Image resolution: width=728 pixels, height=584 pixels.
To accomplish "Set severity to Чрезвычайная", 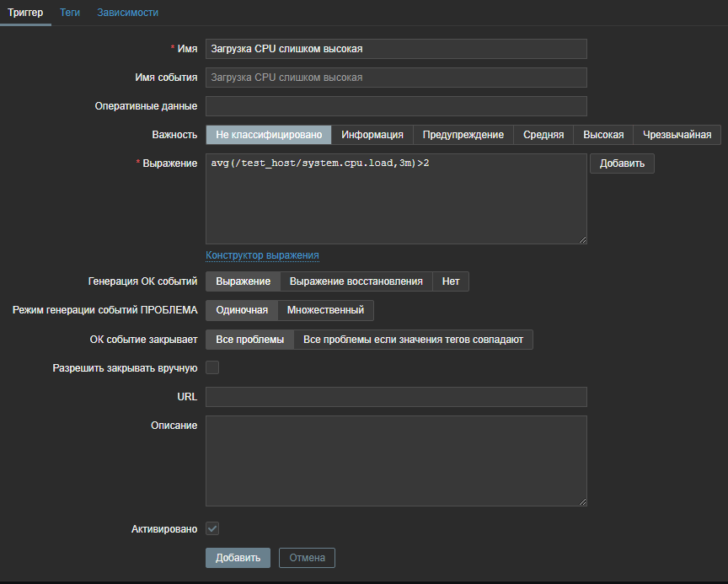I will tap(677, 135).
